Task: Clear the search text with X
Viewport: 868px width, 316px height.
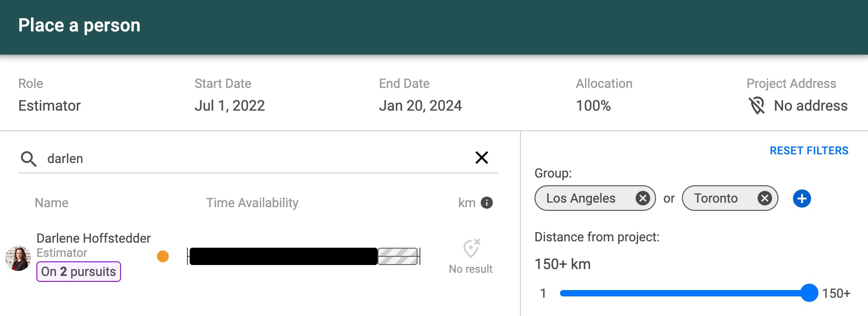Action: 481,158
